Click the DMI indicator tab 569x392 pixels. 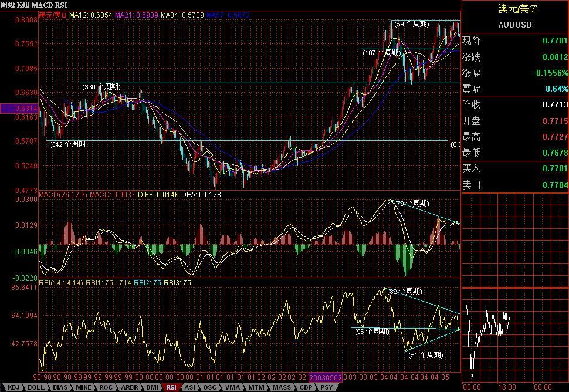[151, 387]
